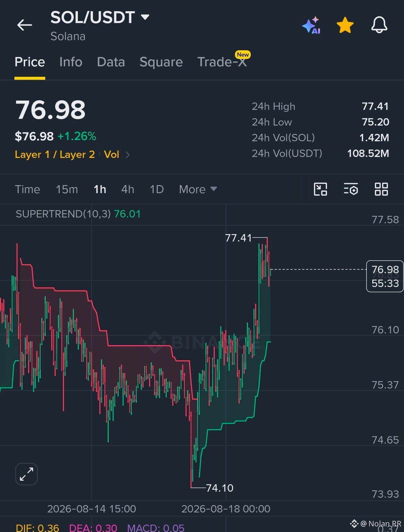Expand the SOL/USDT pair selector dropdown

tap(145, 17)
